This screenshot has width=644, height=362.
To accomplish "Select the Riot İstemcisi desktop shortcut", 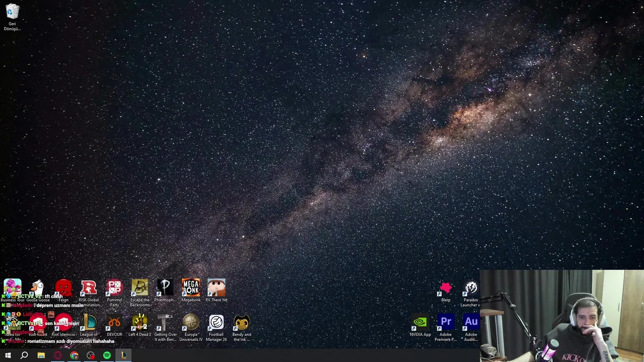I will click(63, 325).
